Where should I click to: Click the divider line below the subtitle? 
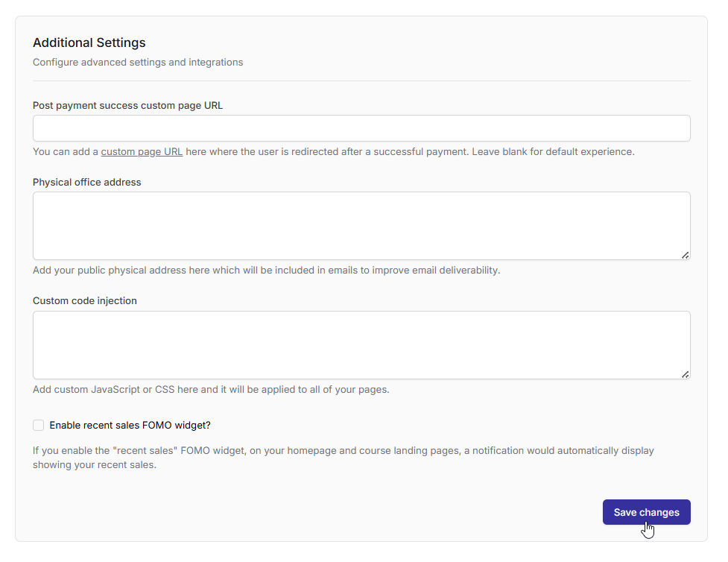[x=361, y=80]
